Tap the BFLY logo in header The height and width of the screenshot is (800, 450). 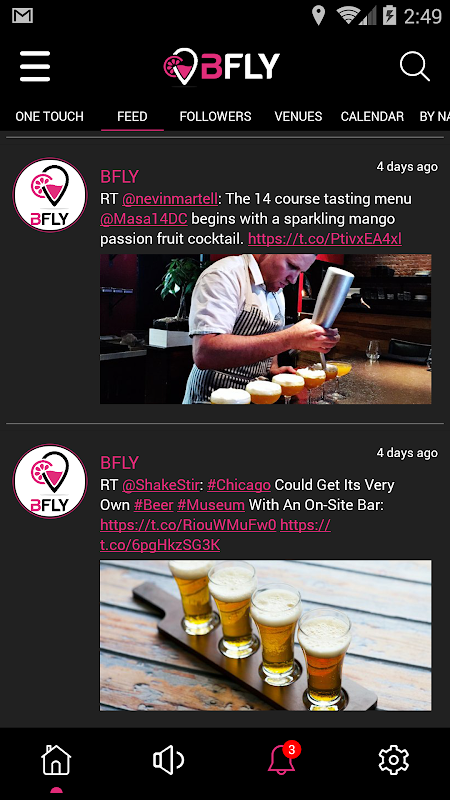tap(221, 66)
